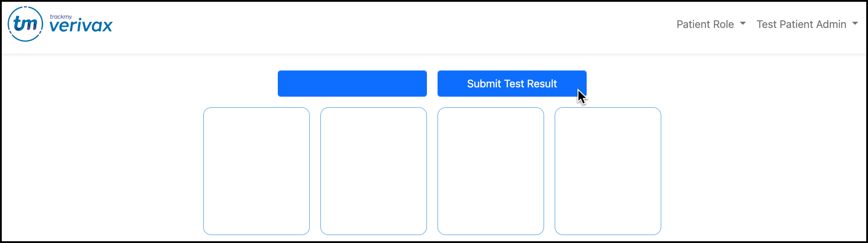
Task: Click the circular tm logo icon
Action: click(x=25, y=24)
